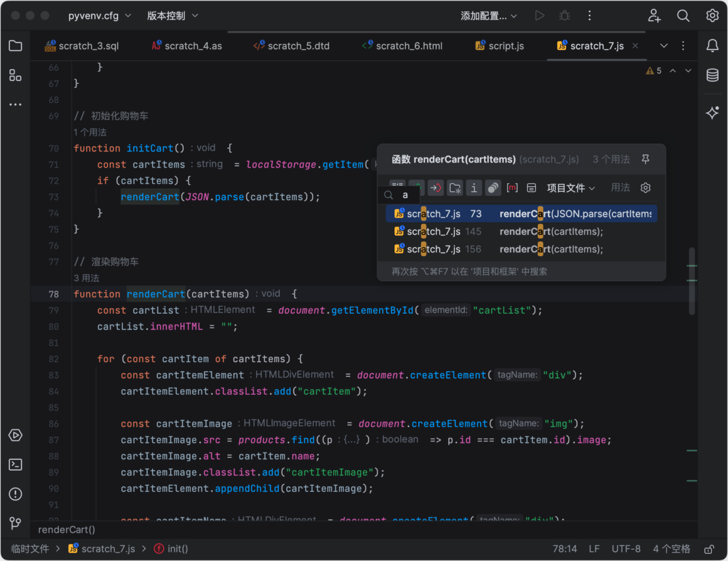Select usage at scratch_7.js line 145

(522, 232)
